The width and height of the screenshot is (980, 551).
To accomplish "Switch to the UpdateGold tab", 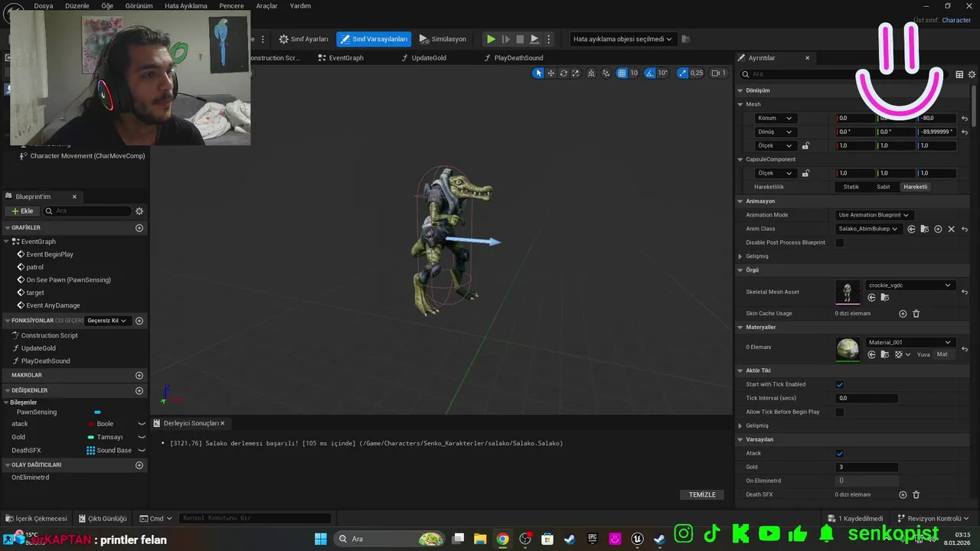I will (x=423, y=57).
